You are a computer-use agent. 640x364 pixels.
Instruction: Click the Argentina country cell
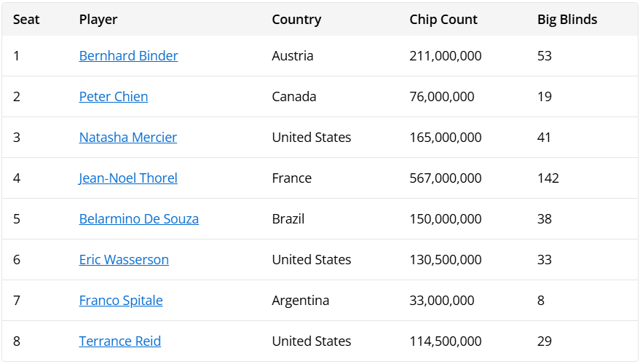point(301,301)
